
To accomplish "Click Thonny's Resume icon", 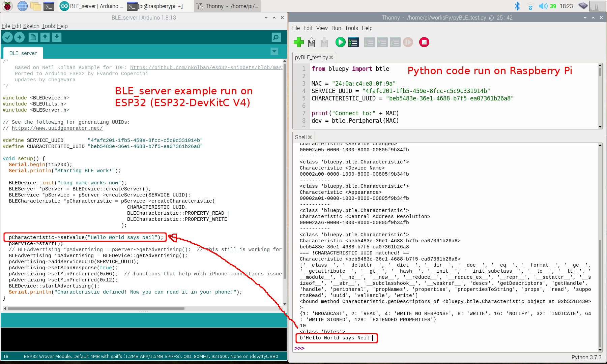I will tap(408, 42).
